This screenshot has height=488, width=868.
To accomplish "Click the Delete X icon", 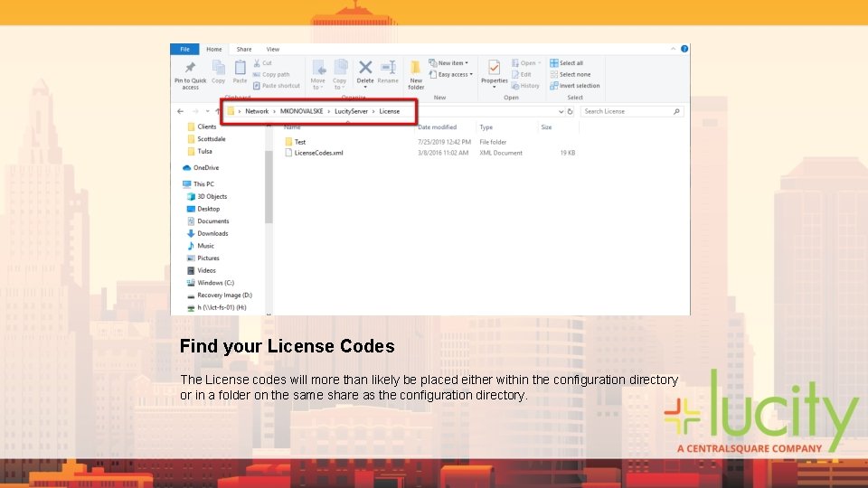I will [x=365, y=68].
